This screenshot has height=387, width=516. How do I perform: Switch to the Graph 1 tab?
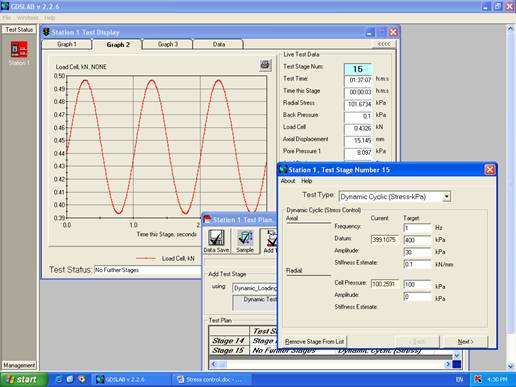click(x=67, y=44)
